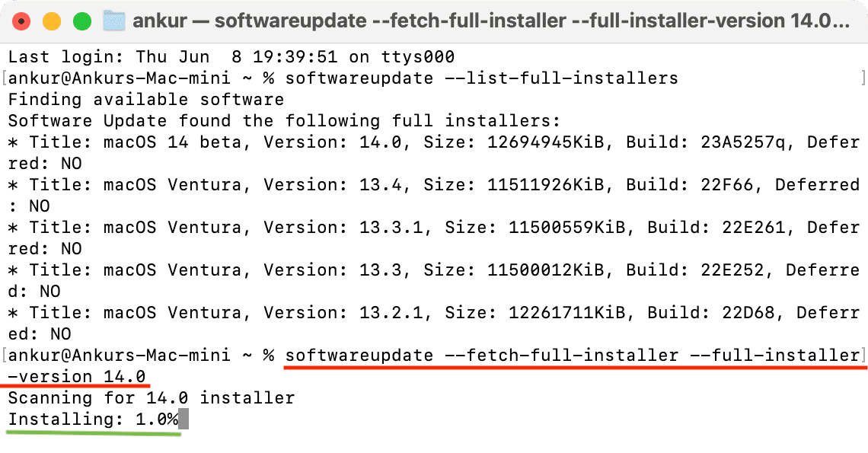The width and height of the screenshot is (868, 453).
Task: Click the 'Last login' line of text
Action: click(x=231, y=57)
